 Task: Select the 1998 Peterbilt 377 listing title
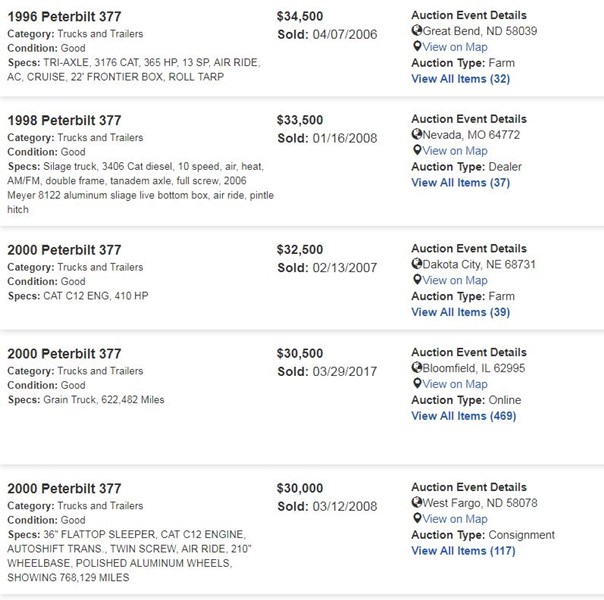click(x=64, y=121)
